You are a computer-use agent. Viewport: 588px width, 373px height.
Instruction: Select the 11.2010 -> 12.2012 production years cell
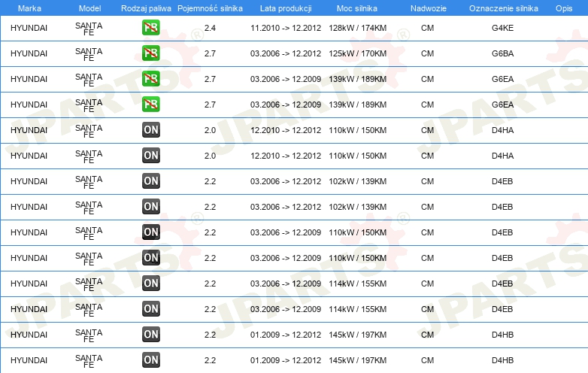pos(286,28)
